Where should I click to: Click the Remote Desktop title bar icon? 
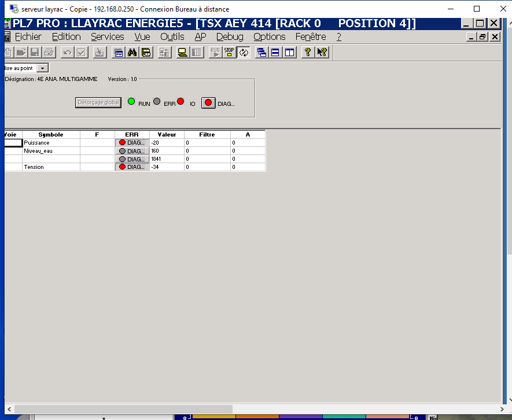point(14,9)
